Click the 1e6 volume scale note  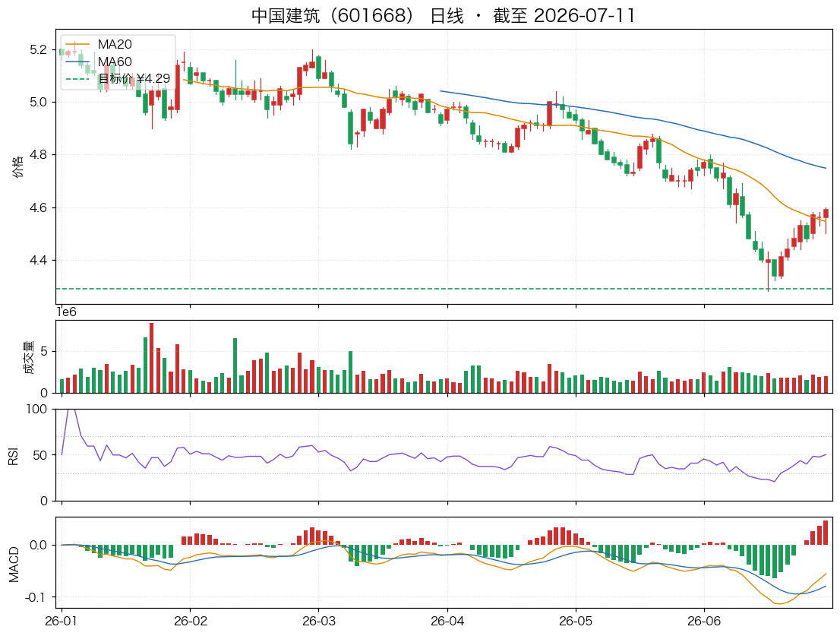[x=66, y=312]
